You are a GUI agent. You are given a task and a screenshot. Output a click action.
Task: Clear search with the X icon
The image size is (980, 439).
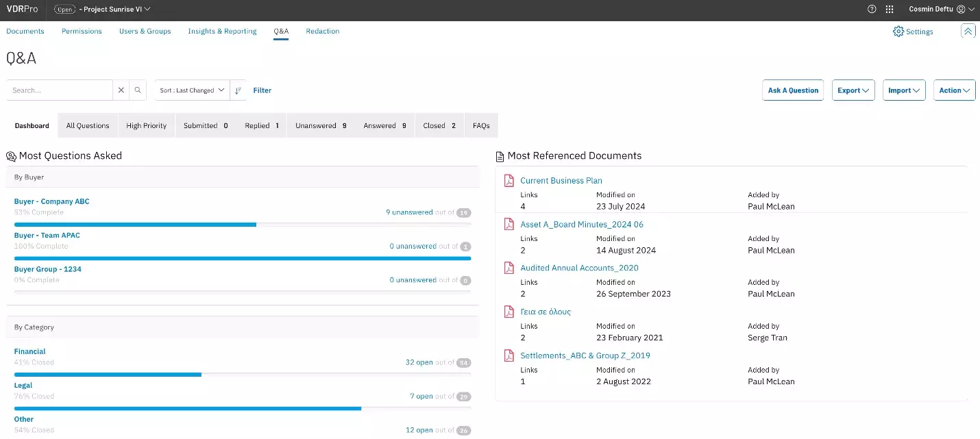(121, 90)
